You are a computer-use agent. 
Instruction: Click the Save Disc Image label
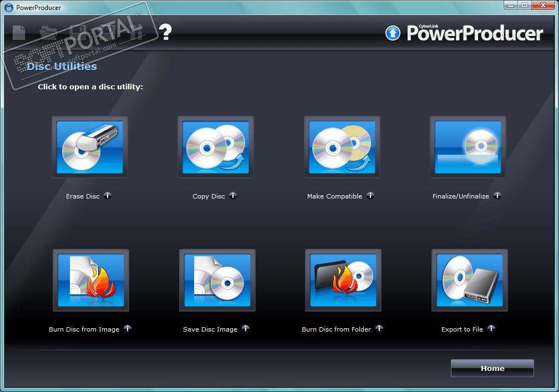[210, 329]
